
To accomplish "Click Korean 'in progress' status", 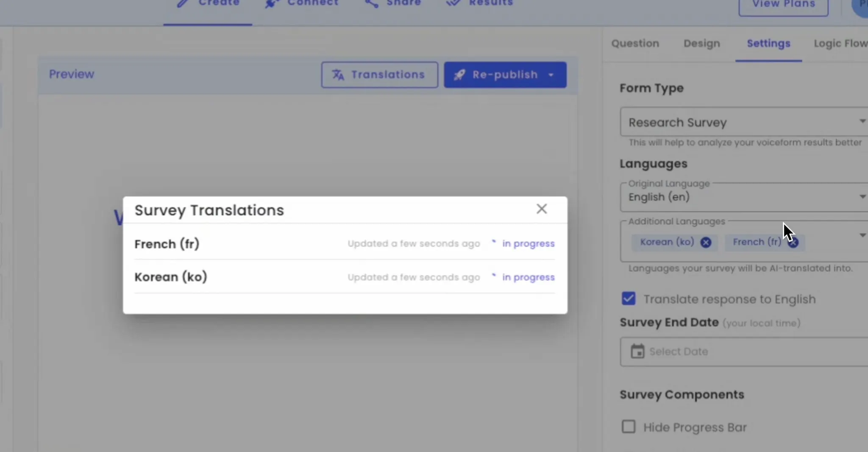I will pos(528,277).
